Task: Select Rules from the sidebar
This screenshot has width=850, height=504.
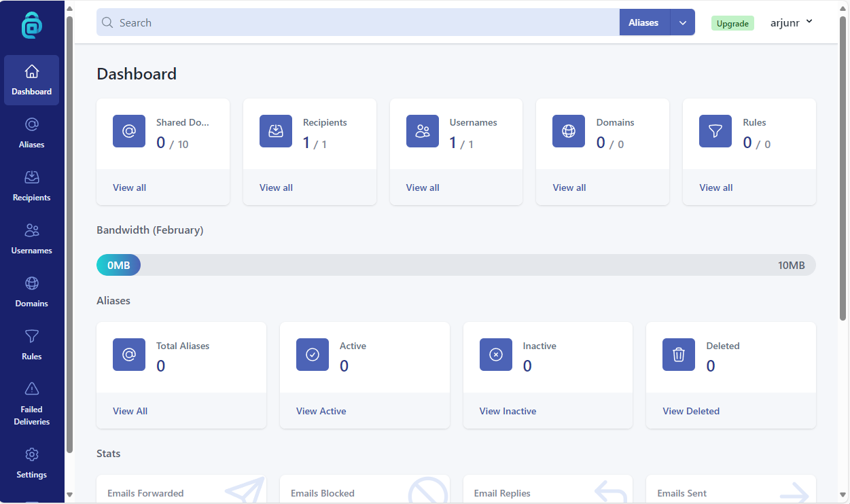Action: [31, 344]
